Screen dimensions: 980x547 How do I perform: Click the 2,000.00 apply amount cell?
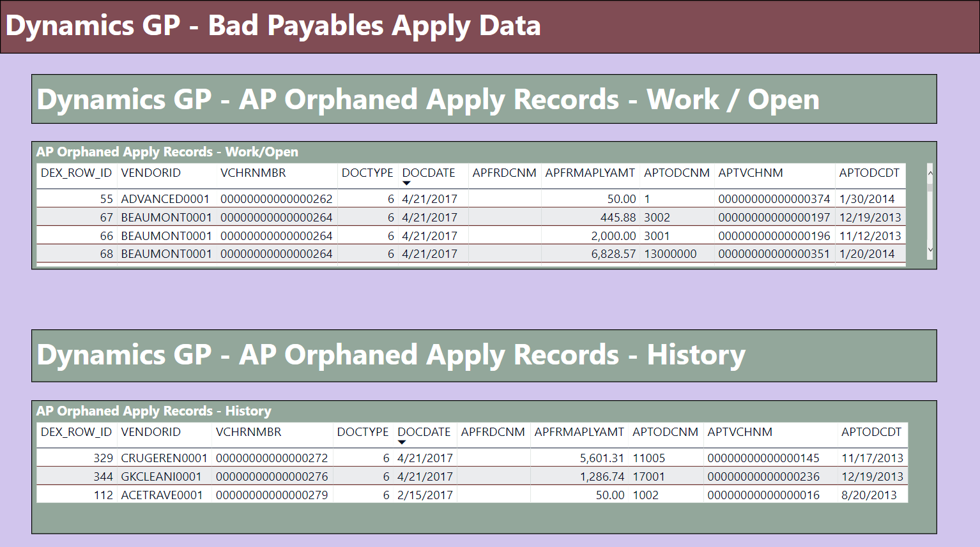coord(613,236)
